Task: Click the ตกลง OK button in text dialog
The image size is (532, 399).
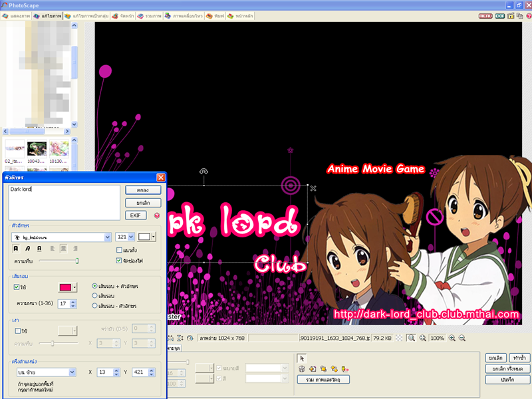Action: (143, 190)
